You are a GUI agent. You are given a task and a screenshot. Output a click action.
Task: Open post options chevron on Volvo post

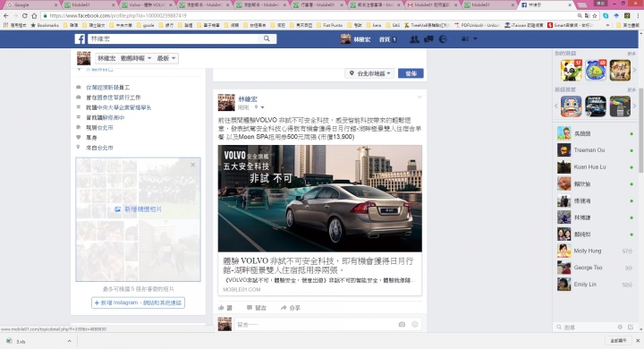pyautogui.click(x=419, y=97)
